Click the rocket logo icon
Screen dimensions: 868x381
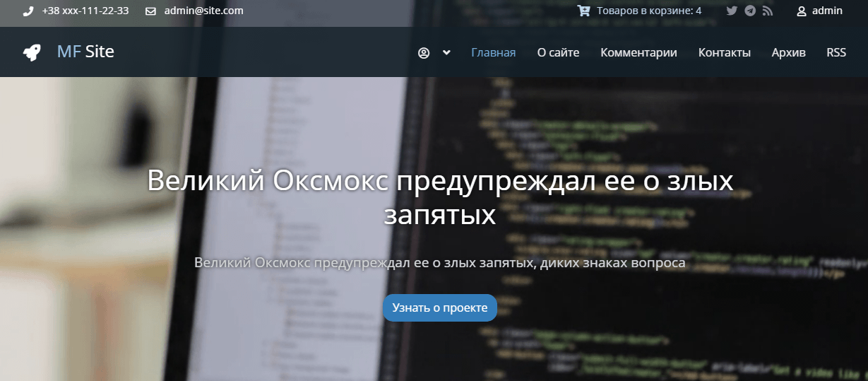pos(32,52)
